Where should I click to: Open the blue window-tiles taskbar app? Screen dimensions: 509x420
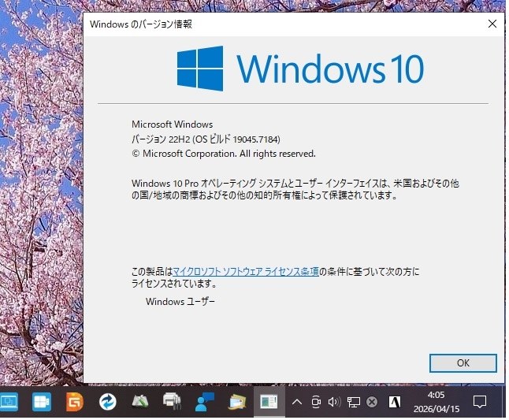click(x=42, y=402)
